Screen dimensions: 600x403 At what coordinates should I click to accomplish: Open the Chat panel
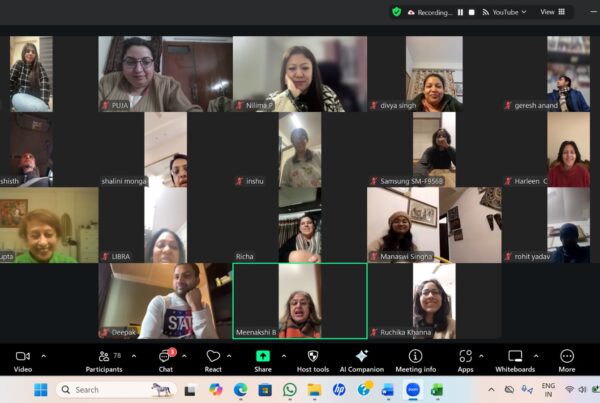click(165, 357)
